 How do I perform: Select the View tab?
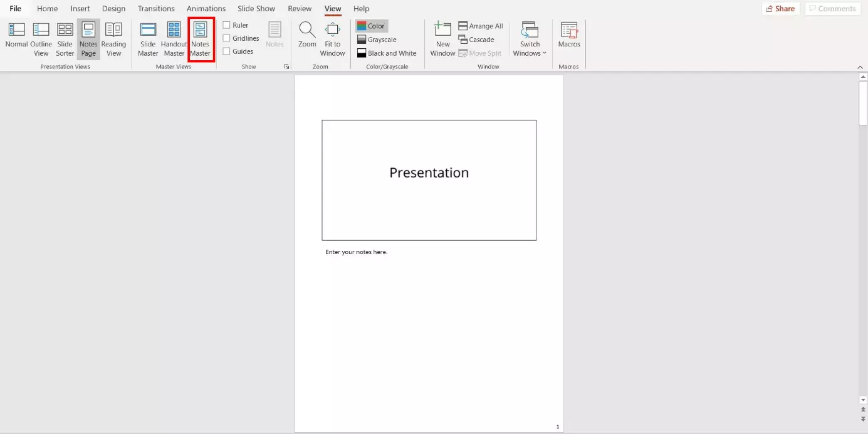tap(333, 9)
